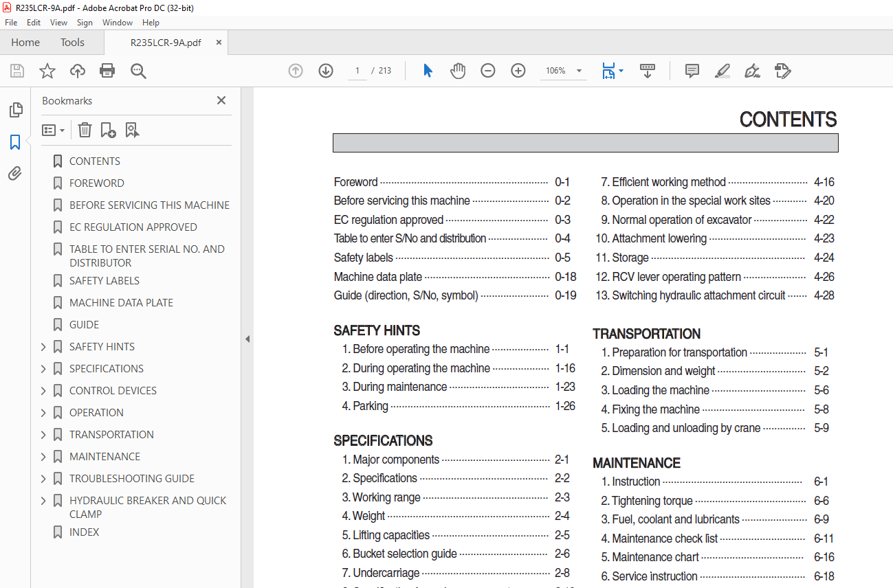Screen dimensions: 893x588
Task: Expand the TROUBLESHOOTING GUIDE bookmark
Action: 43,479
